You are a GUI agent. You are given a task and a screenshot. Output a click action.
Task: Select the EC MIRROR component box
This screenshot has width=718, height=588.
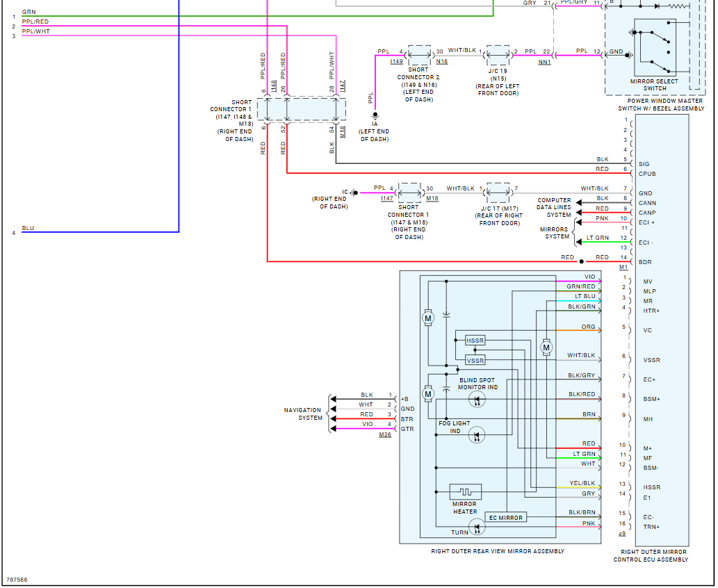click(x=506, y=518)
